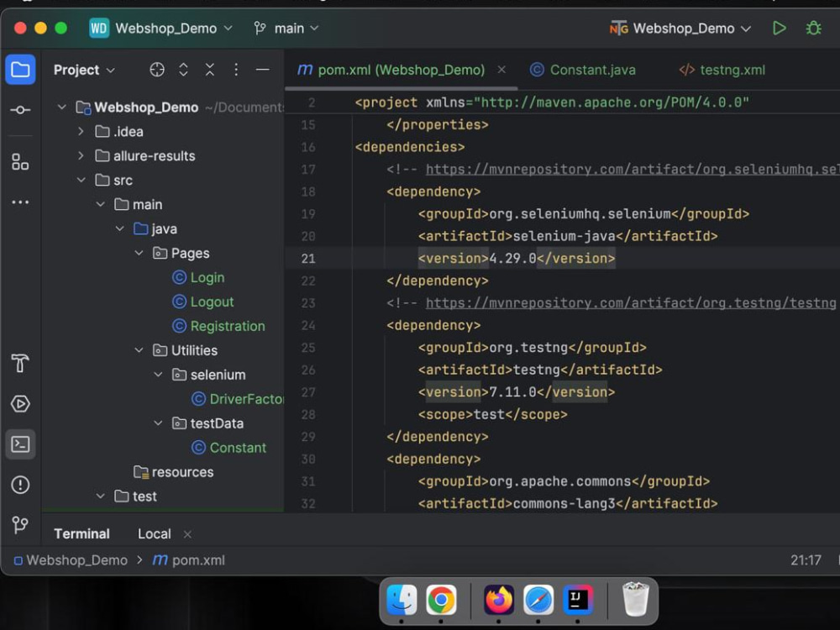Open the testng mvnrepository link on line 23
840x630 pixels.
tap(631, 303)
